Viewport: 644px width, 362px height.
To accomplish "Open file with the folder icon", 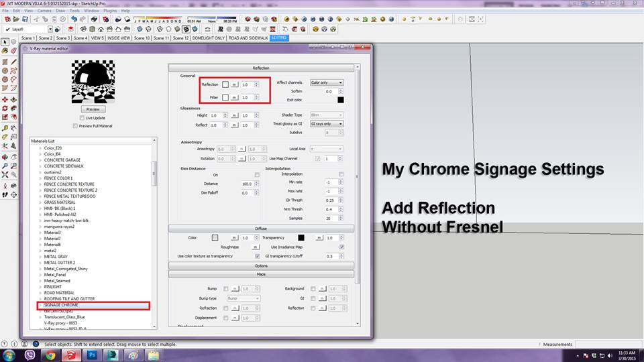I will click(16, 19).
